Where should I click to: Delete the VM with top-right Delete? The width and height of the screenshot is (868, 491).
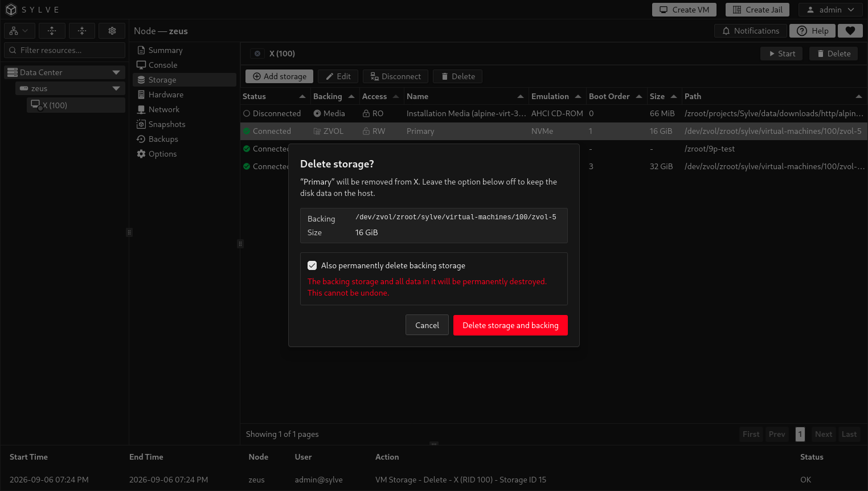(x=833, y=54)
